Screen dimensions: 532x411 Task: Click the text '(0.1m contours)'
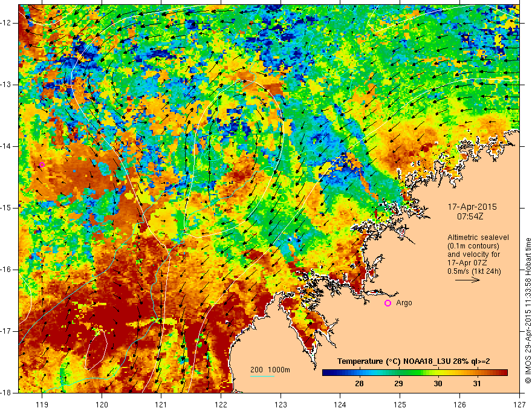point(473,246)
